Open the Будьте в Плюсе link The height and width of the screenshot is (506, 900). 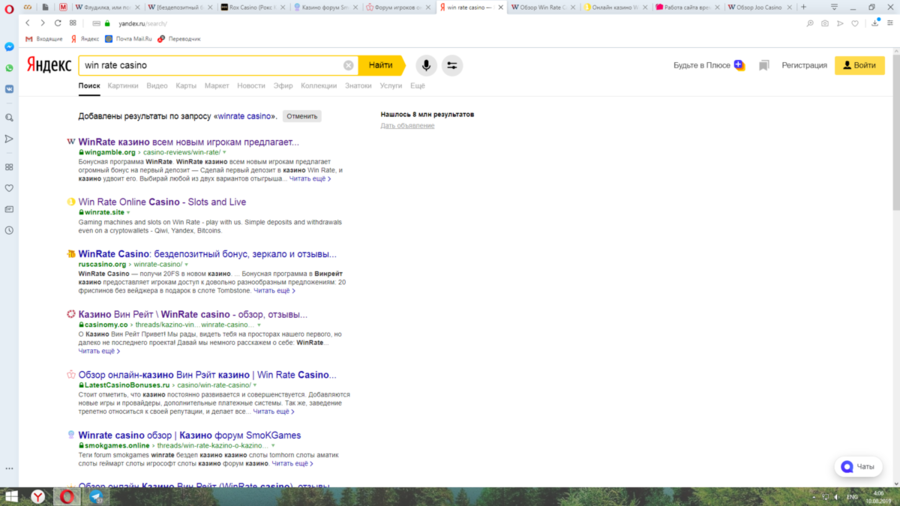coord(709,65)
